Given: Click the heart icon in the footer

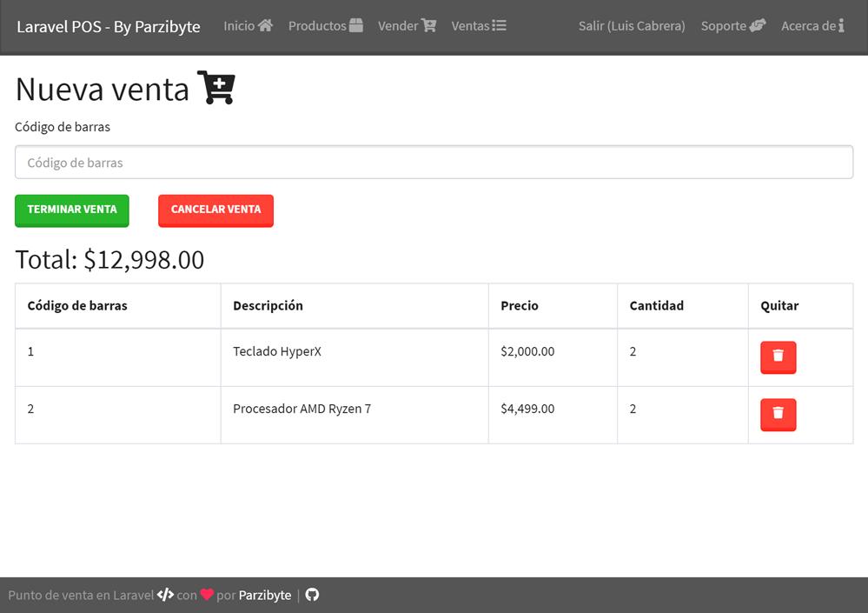Looking at the screenshot, I should pos(206,595).
